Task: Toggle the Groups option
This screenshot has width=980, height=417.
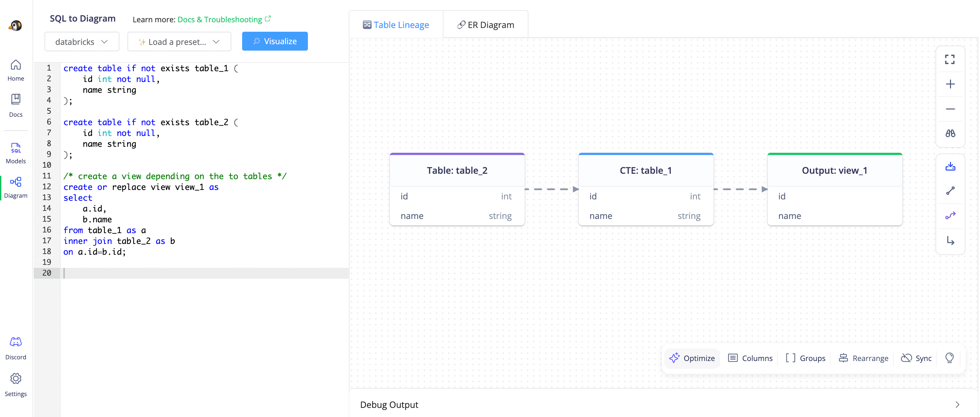Action: pyautogui.click(x=805, y=358)
